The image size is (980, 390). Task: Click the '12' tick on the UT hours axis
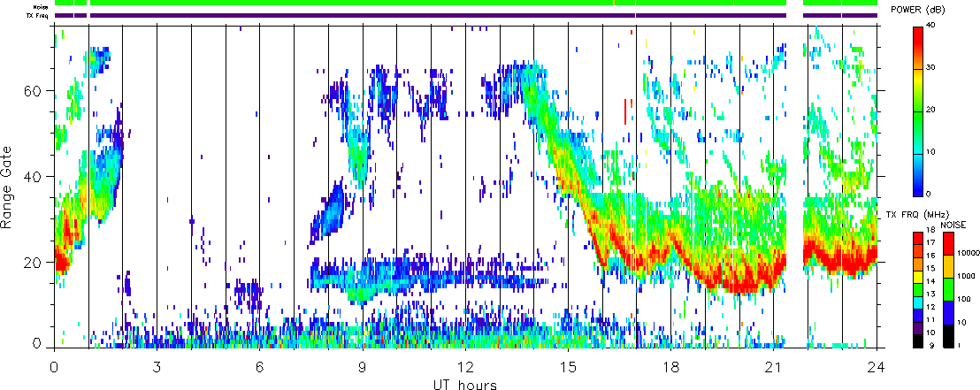coord(465,366)
